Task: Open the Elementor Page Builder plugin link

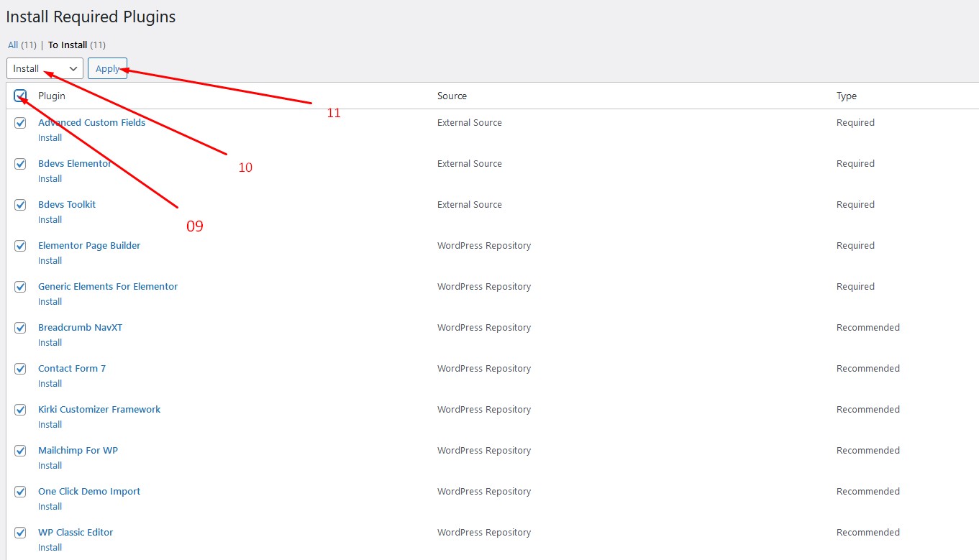Action: [x=89, y=245]
